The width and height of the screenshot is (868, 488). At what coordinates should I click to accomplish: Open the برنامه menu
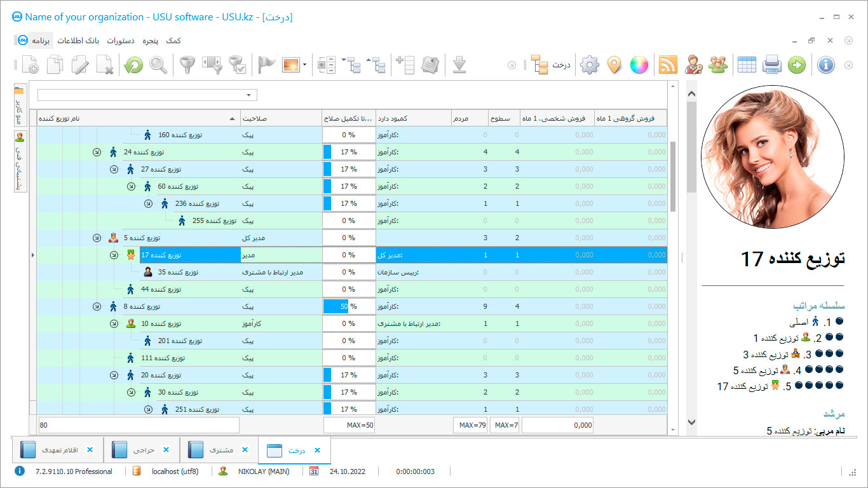click(x=41, y=41)
